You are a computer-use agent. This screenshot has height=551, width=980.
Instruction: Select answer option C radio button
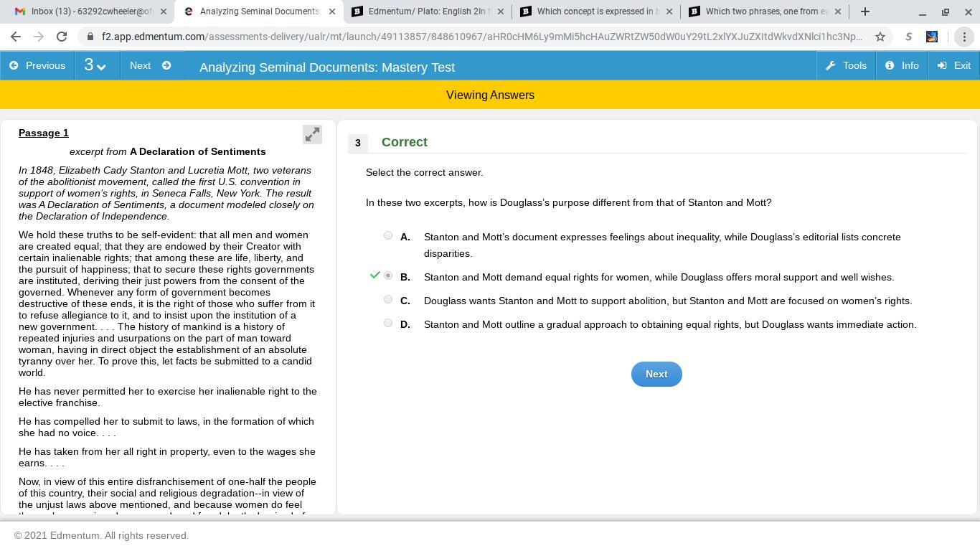(388, 299)
